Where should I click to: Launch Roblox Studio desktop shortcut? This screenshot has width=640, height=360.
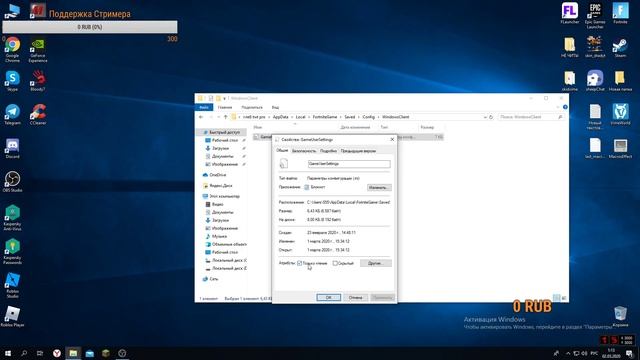click(12, 285)
